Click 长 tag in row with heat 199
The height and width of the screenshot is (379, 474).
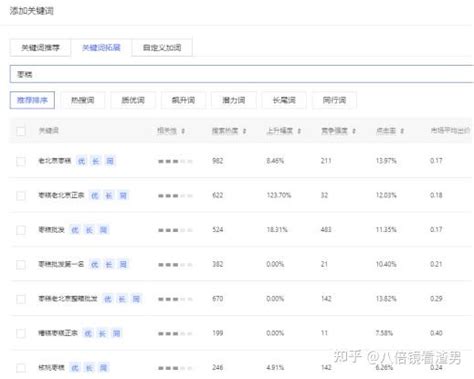point(102,333)
